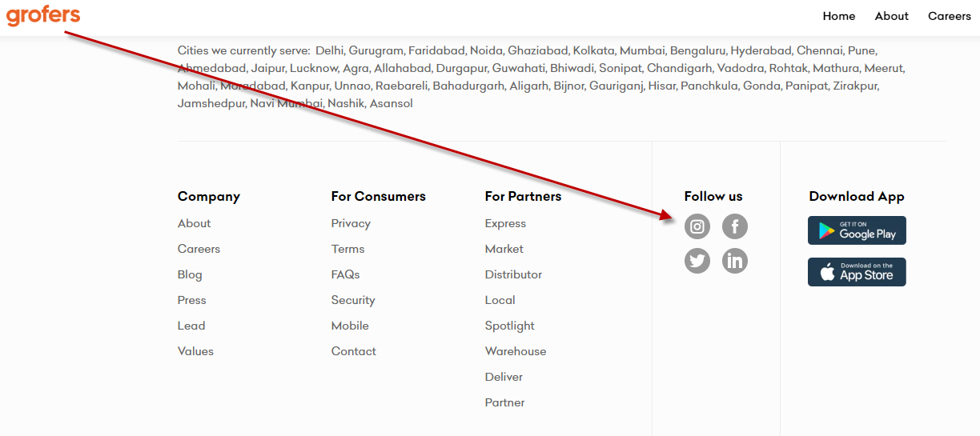Screen dimensions: 980x436
Task: View the Privacy link for consumers
Action: 351,223
